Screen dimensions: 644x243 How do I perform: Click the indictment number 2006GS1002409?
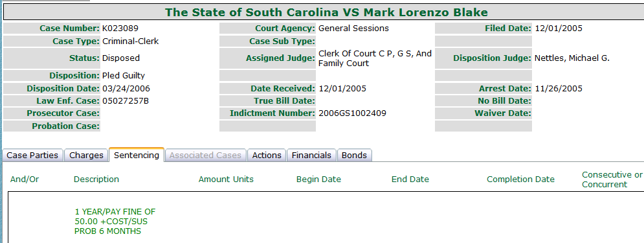pos(352,113)
